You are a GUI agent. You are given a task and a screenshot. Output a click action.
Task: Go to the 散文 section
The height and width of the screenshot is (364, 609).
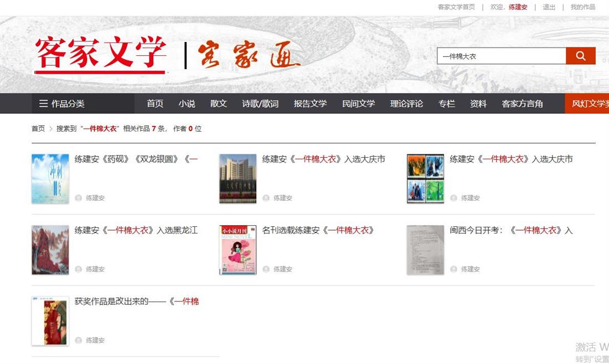tap(218, 103)
